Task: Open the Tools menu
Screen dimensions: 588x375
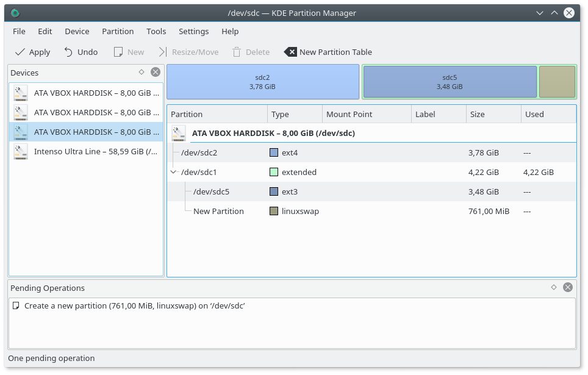Action: click(x=156, y=31)
